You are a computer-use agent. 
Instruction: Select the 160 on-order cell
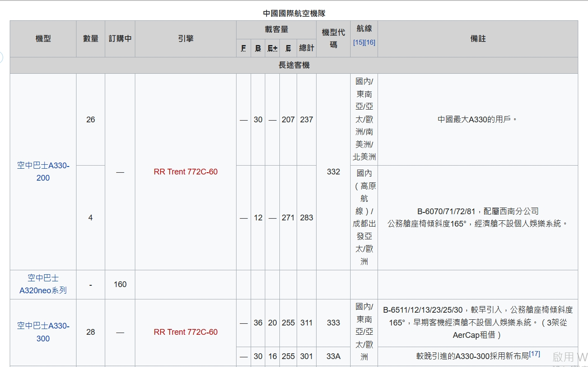[120, 284]
